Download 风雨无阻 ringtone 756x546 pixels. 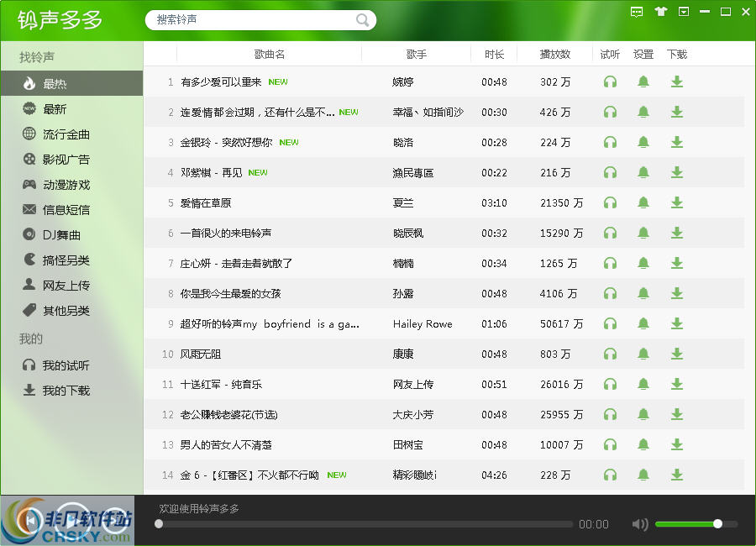point(677,354)
